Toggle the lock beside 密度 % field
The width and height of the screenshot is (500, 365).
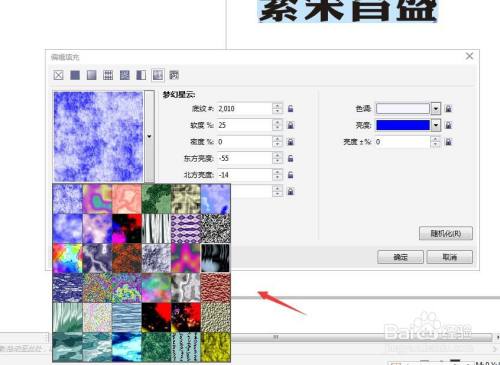click(x=291, y=142)
